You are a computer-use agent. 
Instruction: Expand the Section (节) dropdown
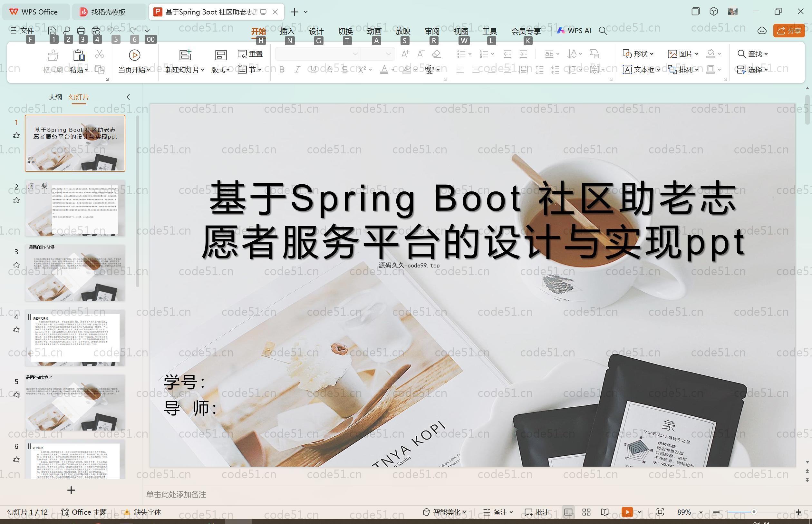[x=250, y=70]
